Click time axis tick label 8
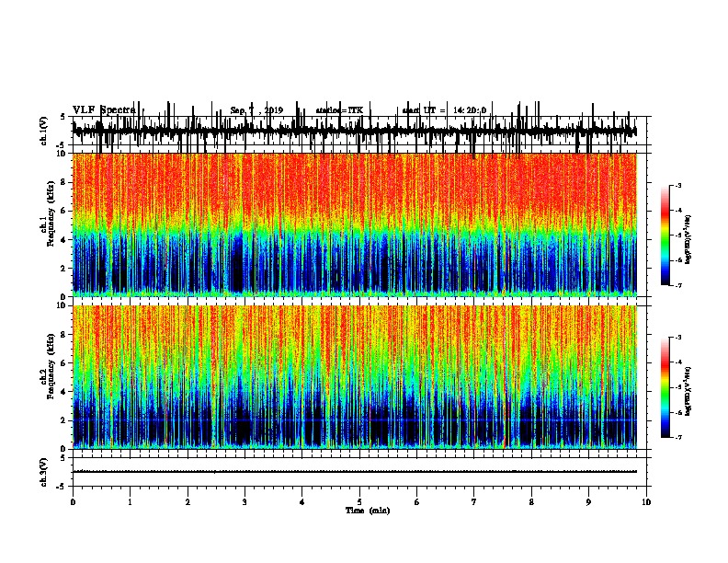 tap(531, 502)
